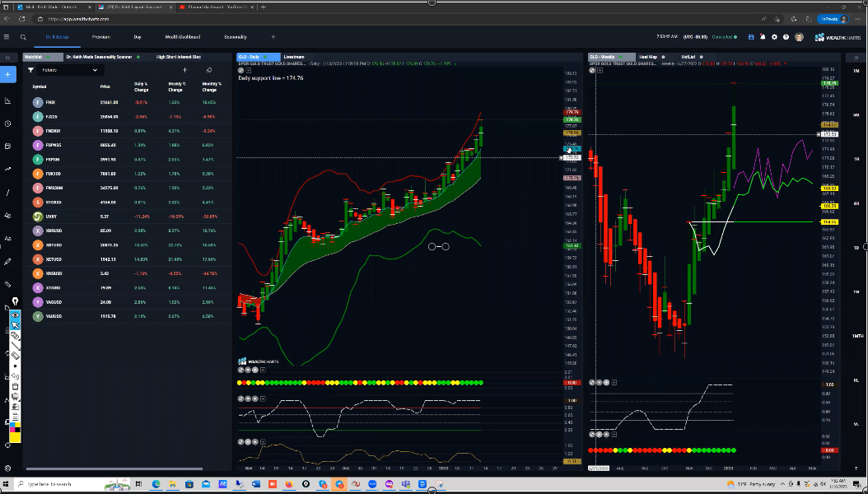The height and width of the screenshot is (494, 868).
Task: Toggle green link dot on Watchlist tab
Action: tap(48, 57)
